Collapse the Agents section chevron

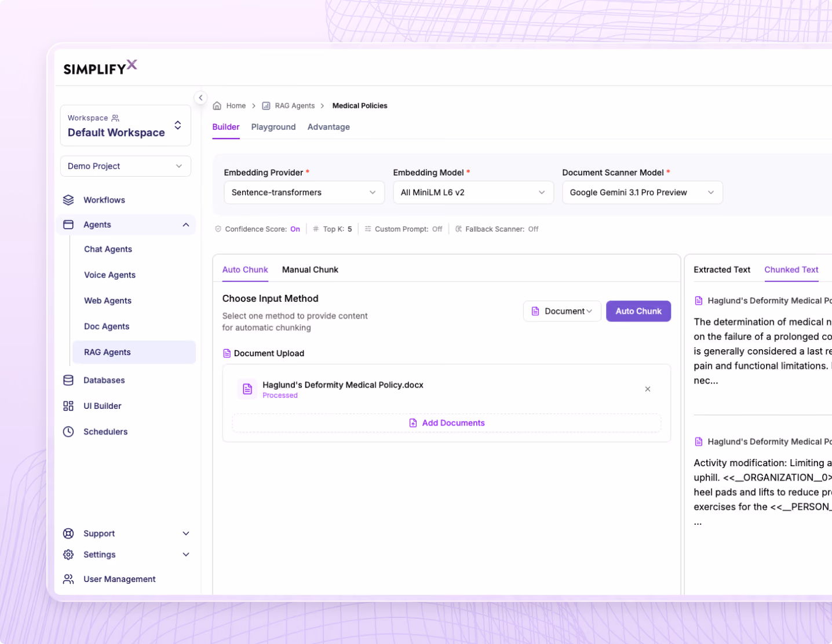(186, 225)
